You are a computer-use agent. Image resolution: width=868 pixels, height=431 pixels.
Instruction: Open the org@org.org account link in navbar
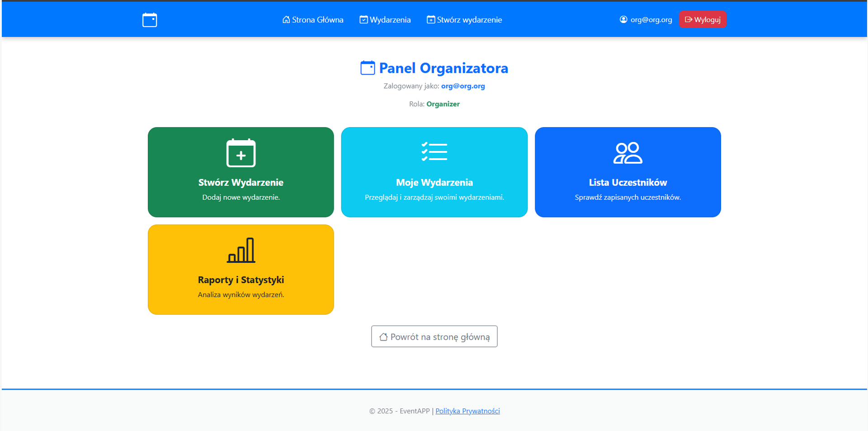click(646, 19)
